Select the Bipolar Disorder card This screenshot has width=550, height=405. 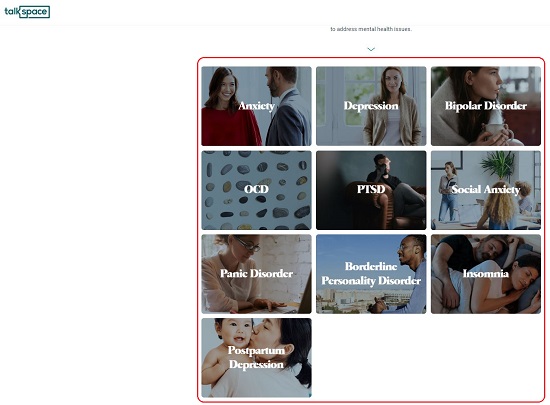click(486, 106)
